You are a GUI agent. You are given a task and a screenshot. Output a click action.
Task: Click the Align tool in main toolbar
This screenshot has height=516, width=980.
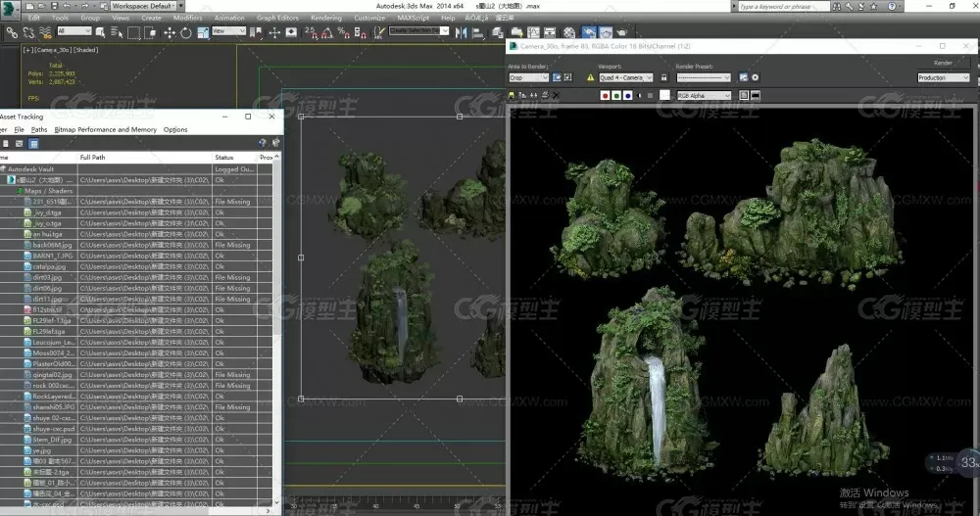click(x=478, y=32)
